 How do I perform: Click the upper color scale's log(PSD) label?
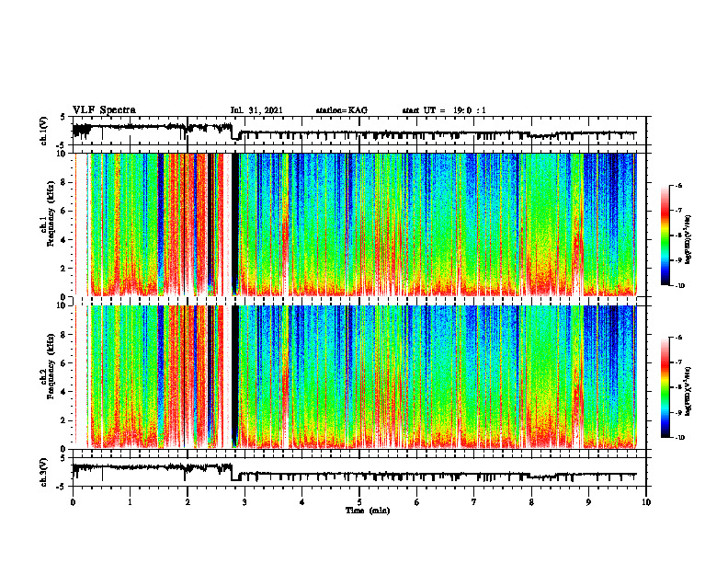pos(688,240)
